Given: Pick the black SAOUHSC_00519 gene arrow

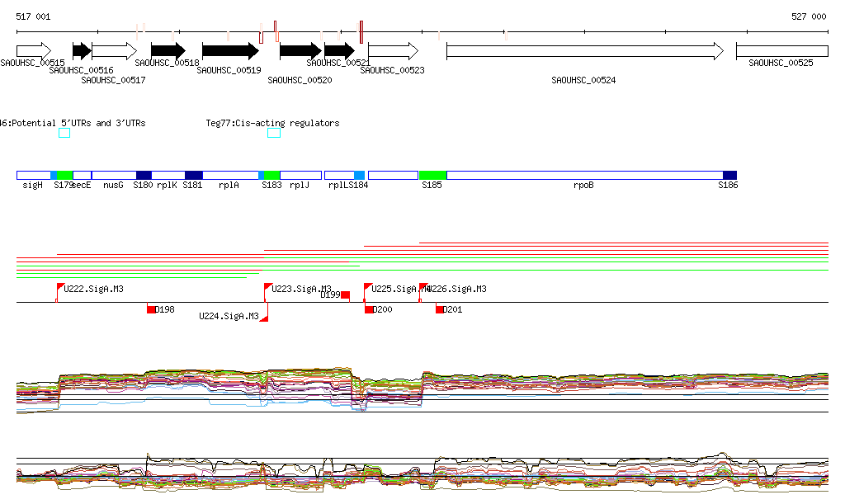Looking at the screenshot, I should (x=230, y=51).
